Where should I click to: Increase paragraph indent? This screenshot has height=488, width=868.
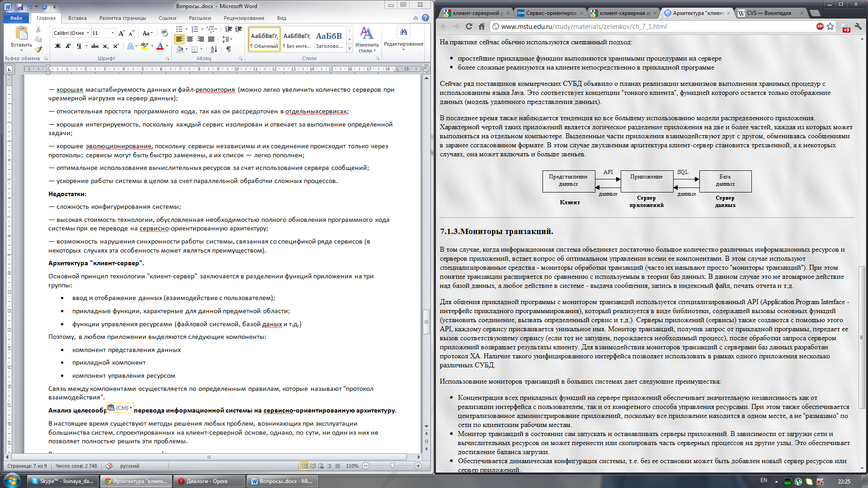pos(239,29)
